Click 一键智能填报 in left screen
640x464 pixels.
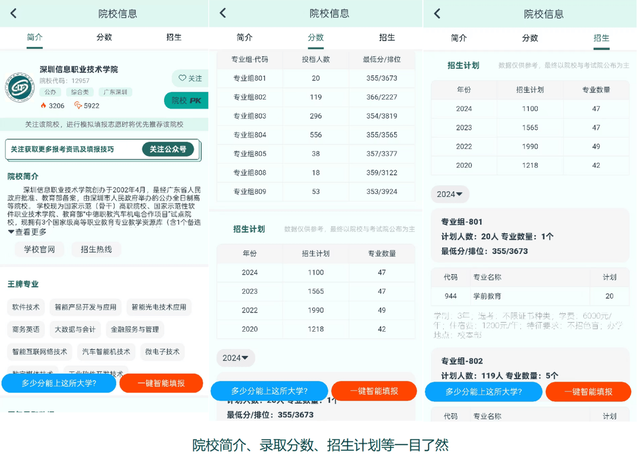click(161, 383)
